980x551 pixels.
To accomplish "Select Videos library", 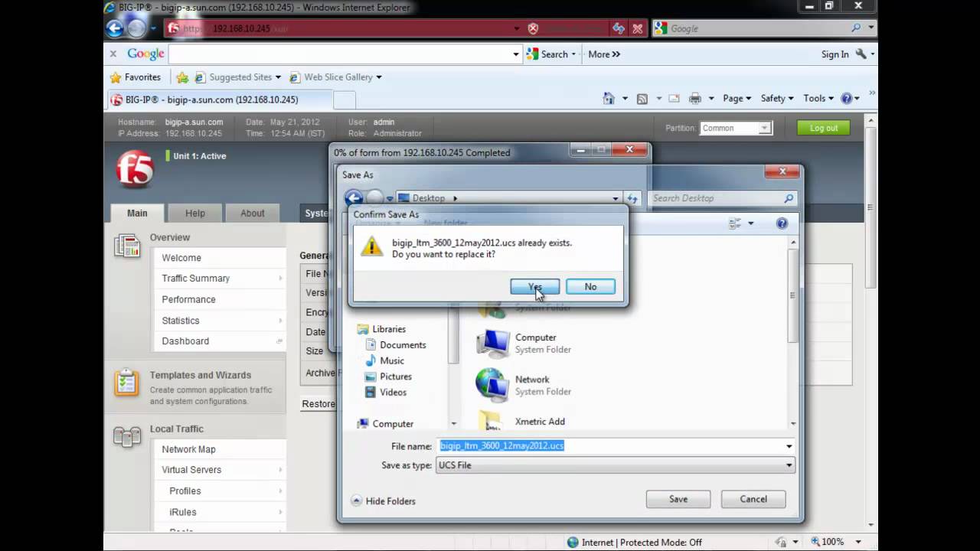I will 386,393.
